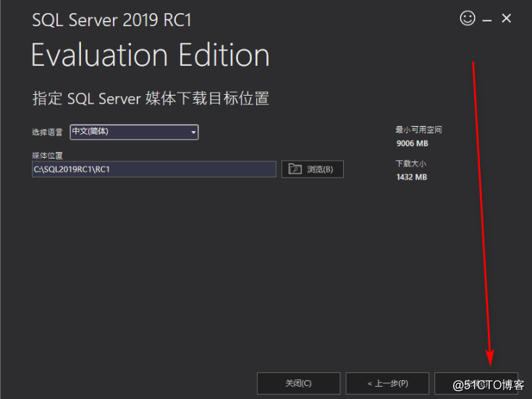Go back with the 上一步(P) button
Viewport: 532px width, 399px height.
[387, 383]
